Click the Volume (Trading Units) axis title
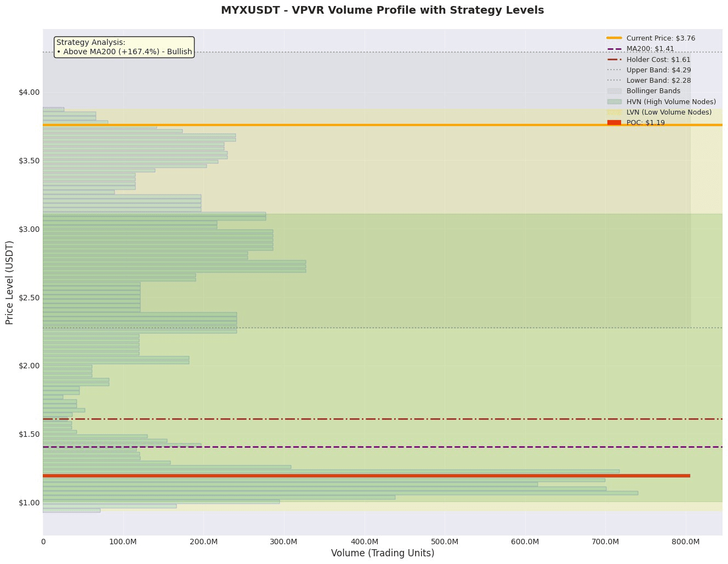The height and width of the screenshot is (564, 728). click(383, 554)
